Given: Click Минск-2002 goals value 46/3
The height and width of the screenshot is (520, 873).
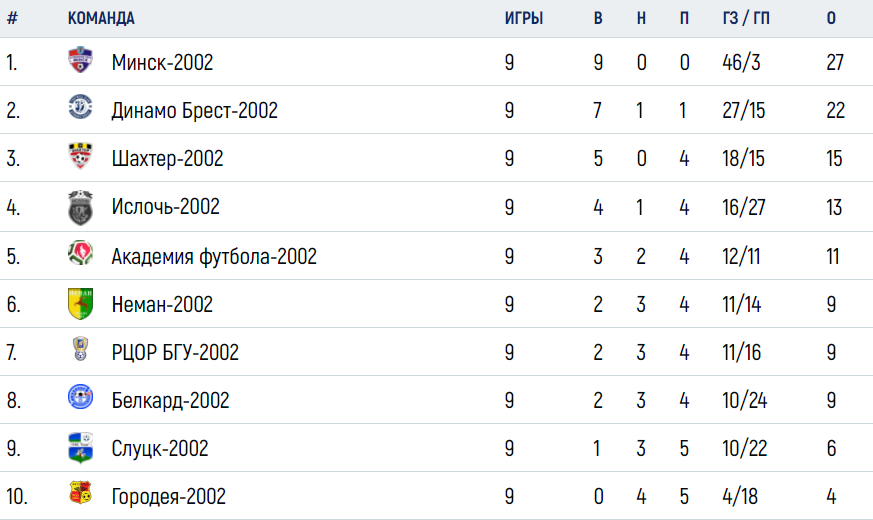Looking at the screenshot, I should [x=741, y=62].
